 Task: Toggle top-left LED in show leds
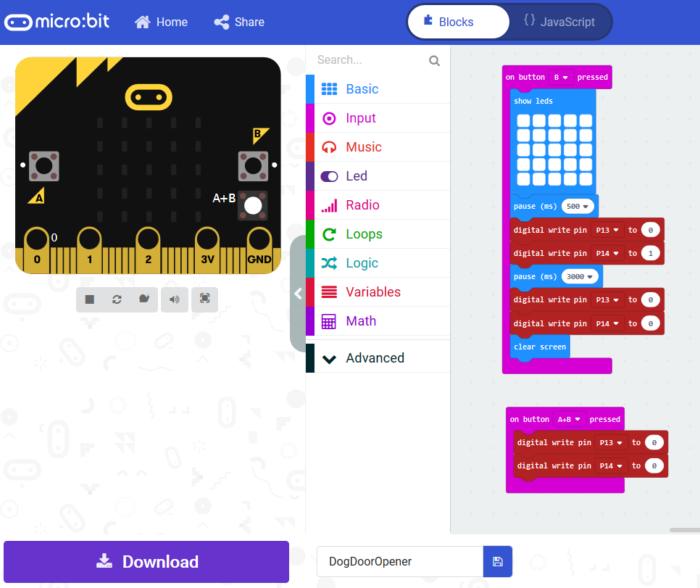[x=523, y=121]
